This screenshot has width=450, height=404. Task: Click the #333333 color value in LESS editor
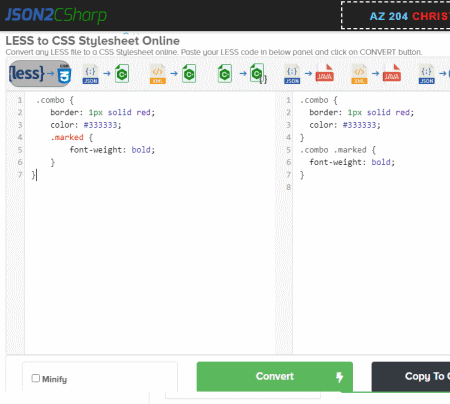tap(101, 125)
